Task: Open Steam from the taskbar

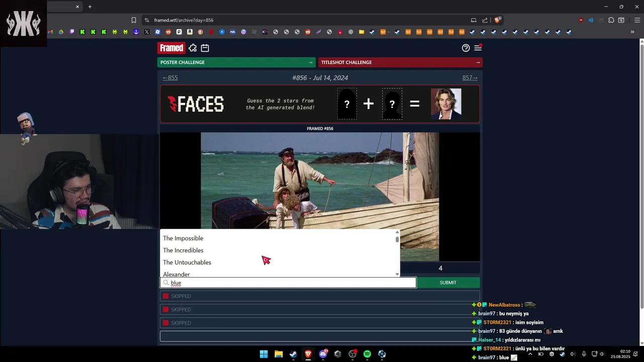Action: click(293, 354)
